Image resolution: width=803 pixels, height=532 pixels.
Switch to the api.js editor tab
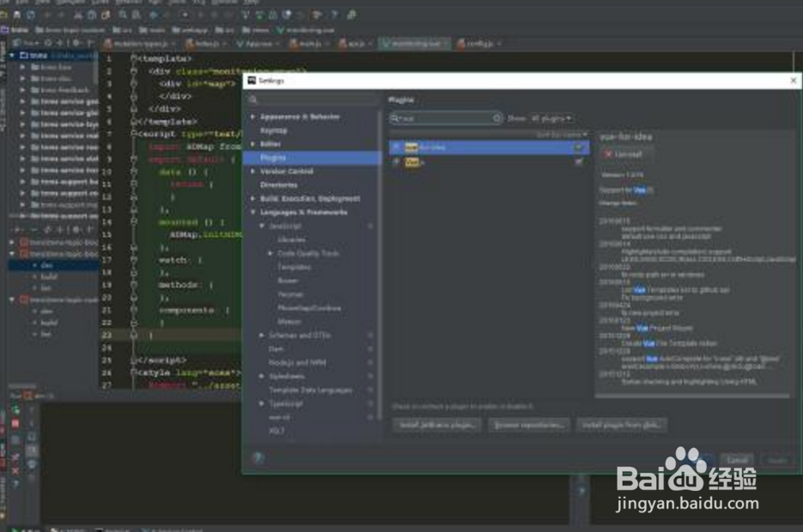pos(355,44)
